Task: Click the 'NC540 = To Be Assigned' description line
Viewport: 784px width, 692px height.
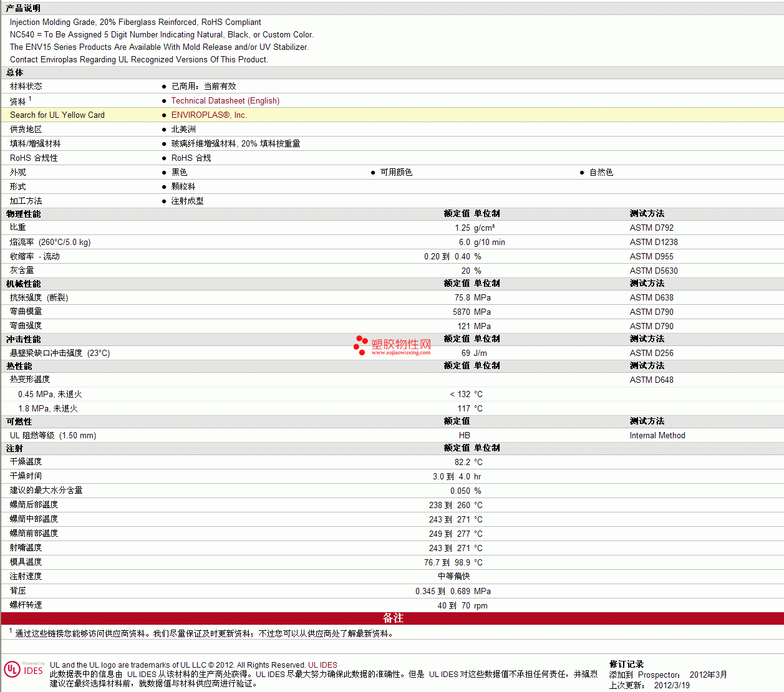Action: tap(162, 34)
